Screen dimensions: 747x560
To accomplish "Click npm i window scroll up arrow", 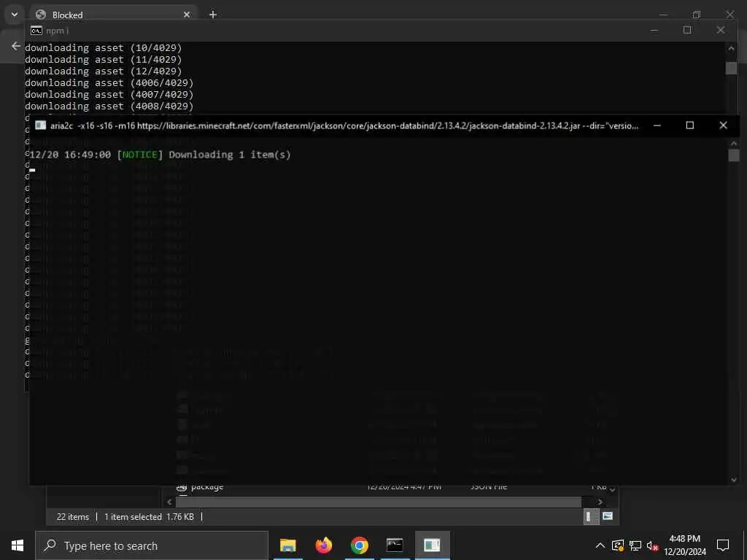I will tap(731, 47).
